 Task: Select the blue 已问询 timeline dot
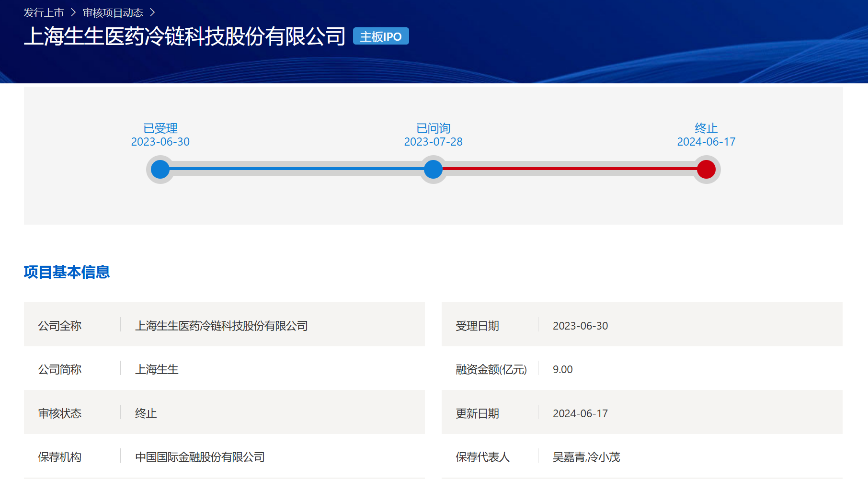[433, 169]
